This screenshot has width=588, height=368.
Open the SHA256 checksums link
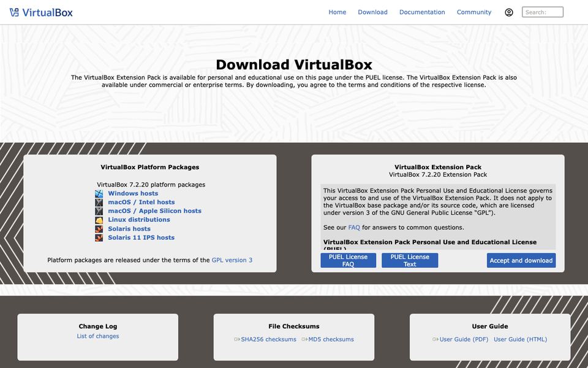[x=268, y=339]
